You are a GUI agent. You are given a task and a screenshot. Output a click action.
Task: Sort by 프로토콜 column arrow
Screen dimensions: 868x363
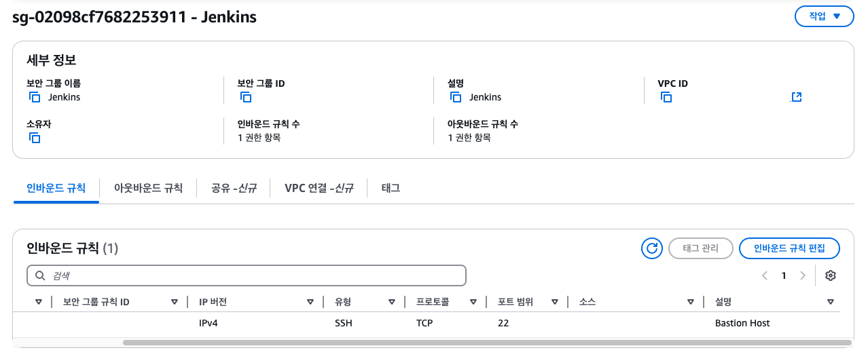[x=473, y=302]
